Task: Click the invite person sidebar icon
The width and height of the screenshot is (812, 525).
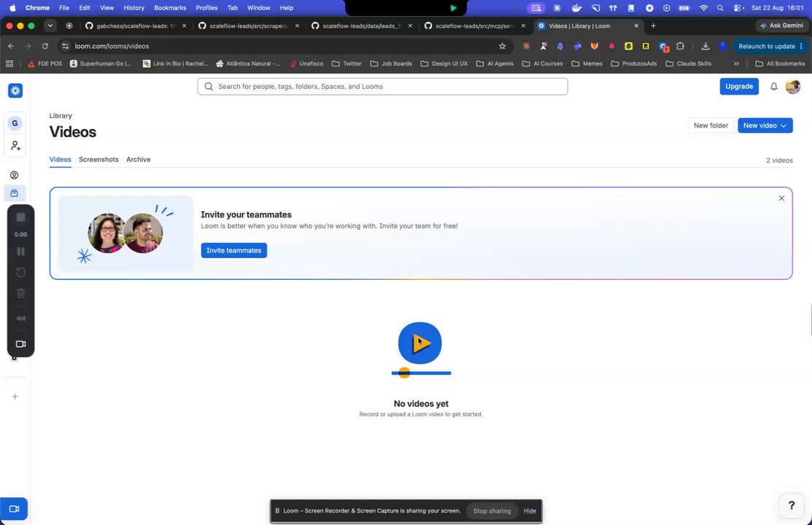Action: pos(15,146)
